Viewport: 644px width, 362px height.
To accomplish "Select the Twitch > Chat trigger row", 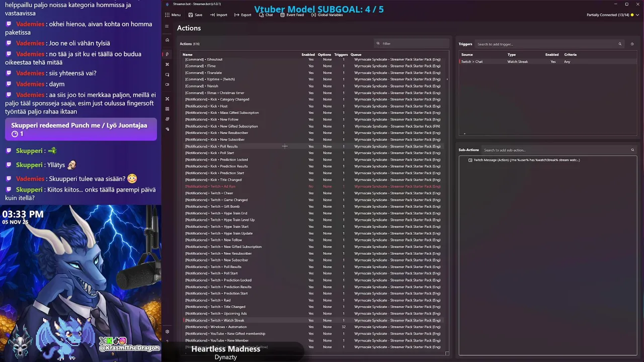I will pos(547,61).
